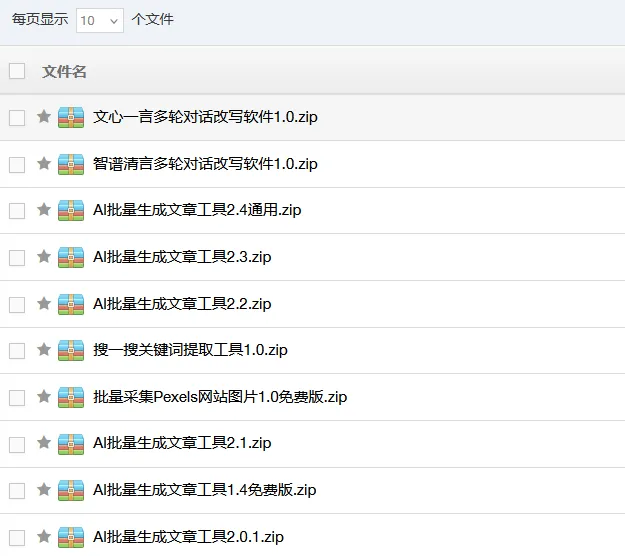Click the zip archive icon of 搜一搜关键词提取工具1.0.zip

tap(71, 350)
